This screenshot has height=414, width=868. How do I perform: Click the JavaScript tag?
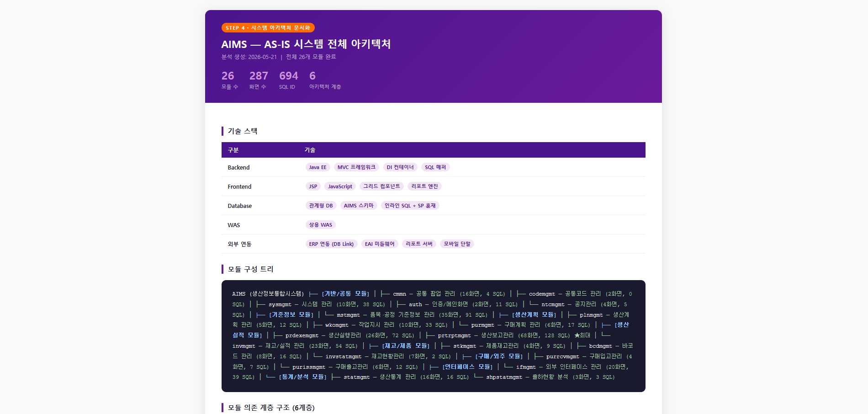coord(340,186)
